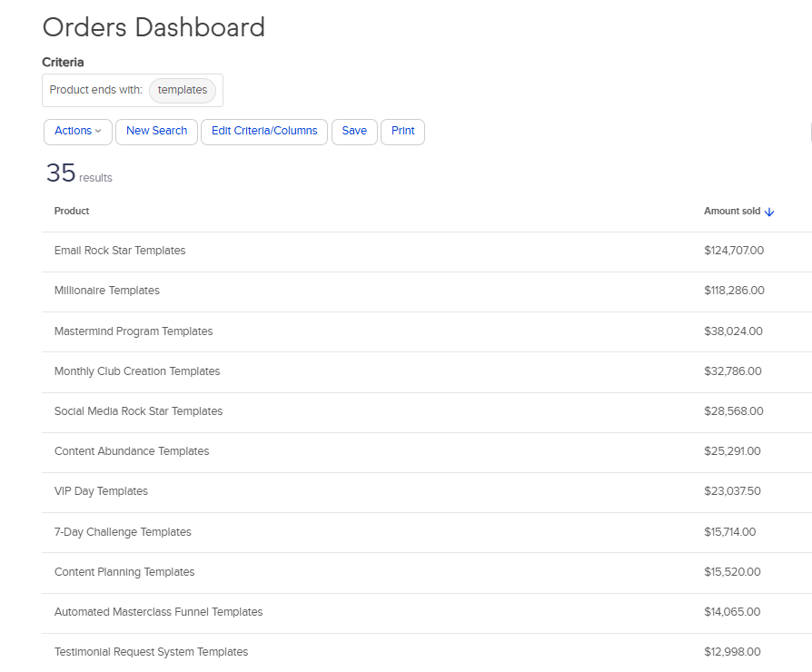Select the Millionaire Templates row

coord(107,291)
